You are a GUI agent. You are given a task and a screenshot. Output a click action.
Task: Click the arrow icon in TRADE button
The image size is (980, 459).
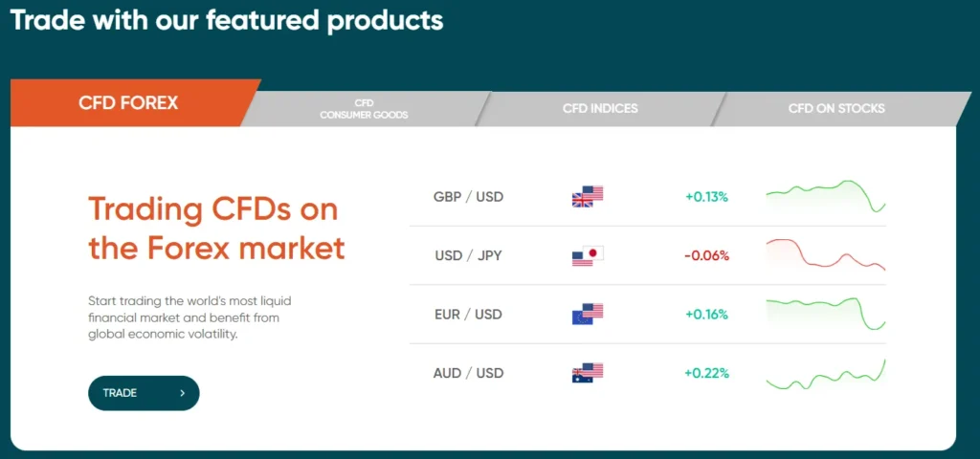(182, 393)
